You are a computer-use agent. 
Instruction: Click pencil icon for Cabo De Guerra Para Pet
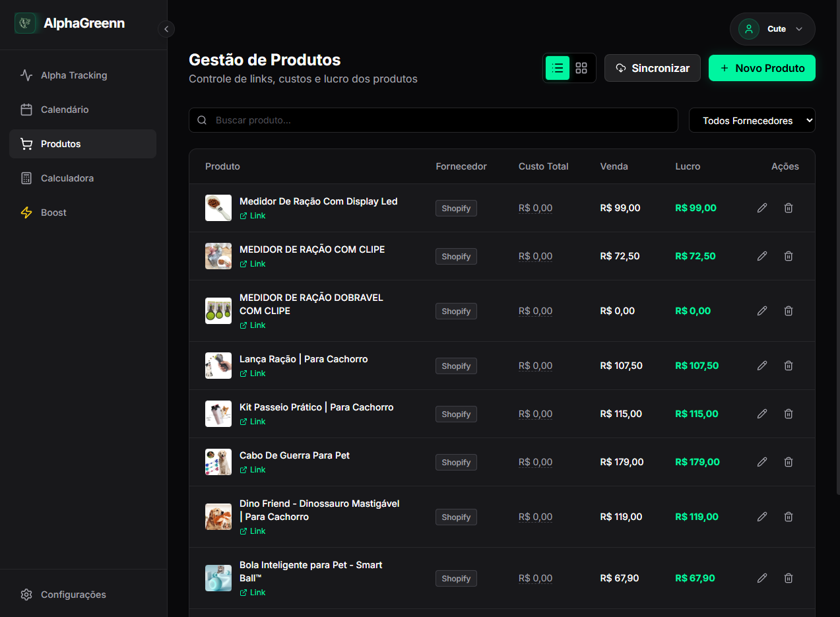762,462
